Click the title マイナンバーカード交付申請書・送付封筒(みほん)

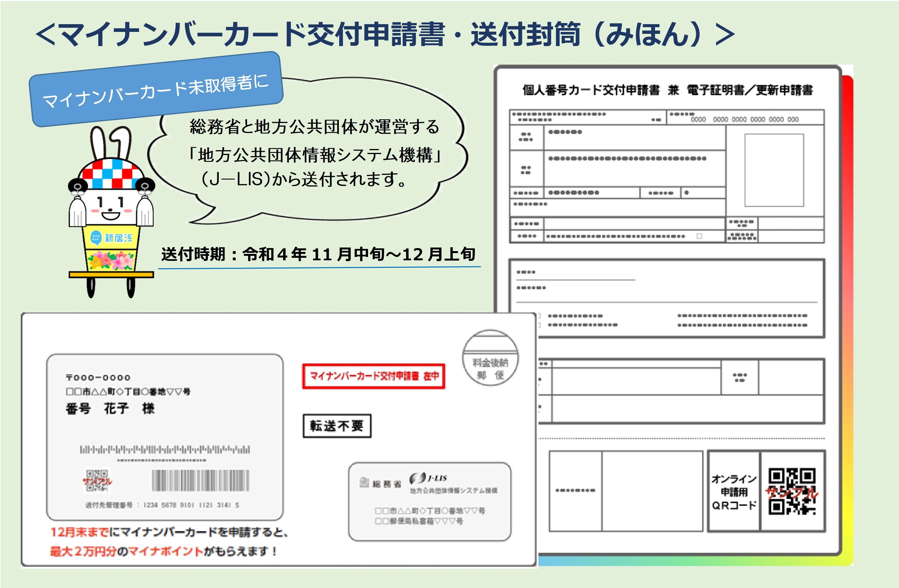pyautogui.click(x=385, y=34)
